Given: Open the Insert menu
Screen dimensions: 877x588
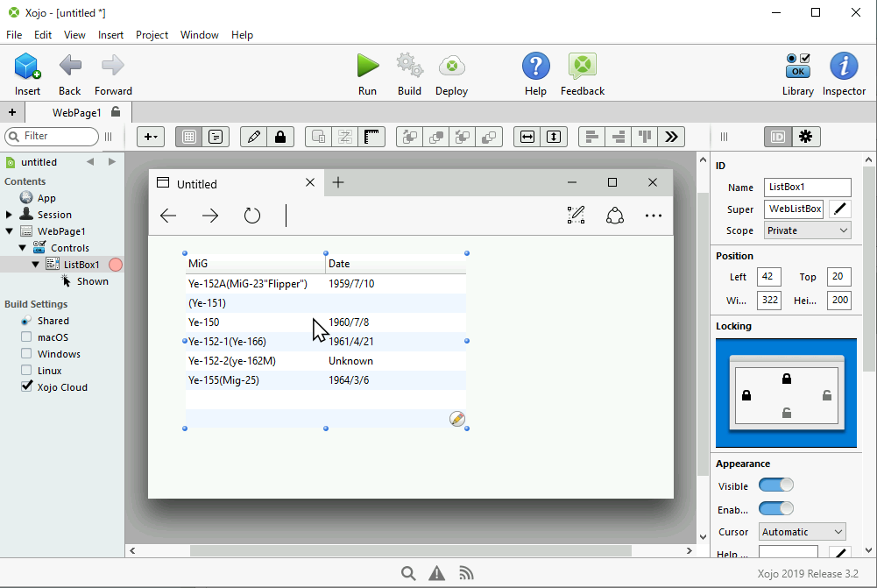Looking at the screenshot, I should tap(110, 35).
